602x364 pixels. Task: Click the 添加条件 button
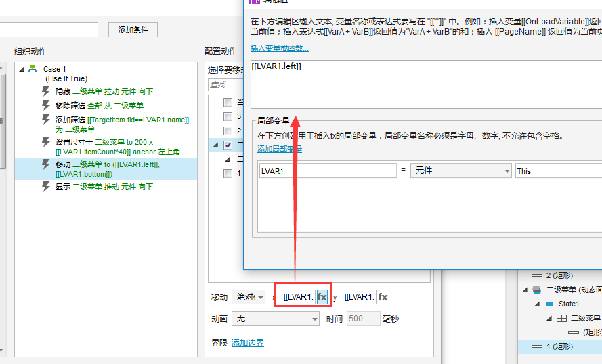pos(133,30)
